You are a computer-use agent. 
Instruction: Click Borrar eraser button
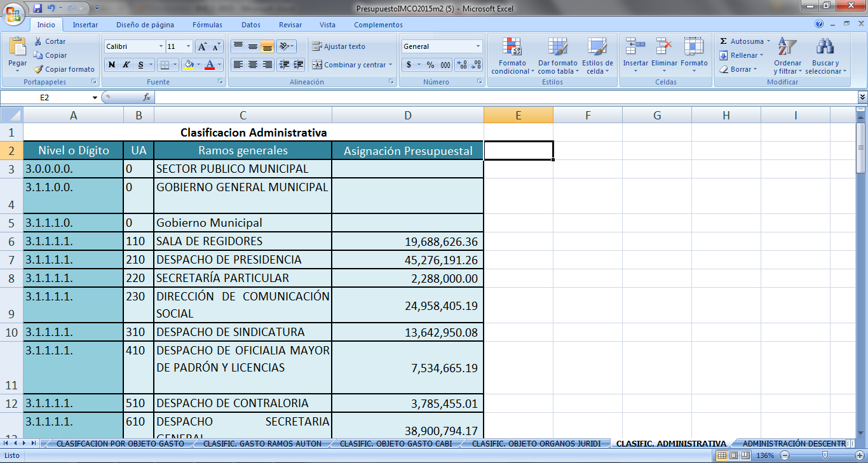coord(738,69)
